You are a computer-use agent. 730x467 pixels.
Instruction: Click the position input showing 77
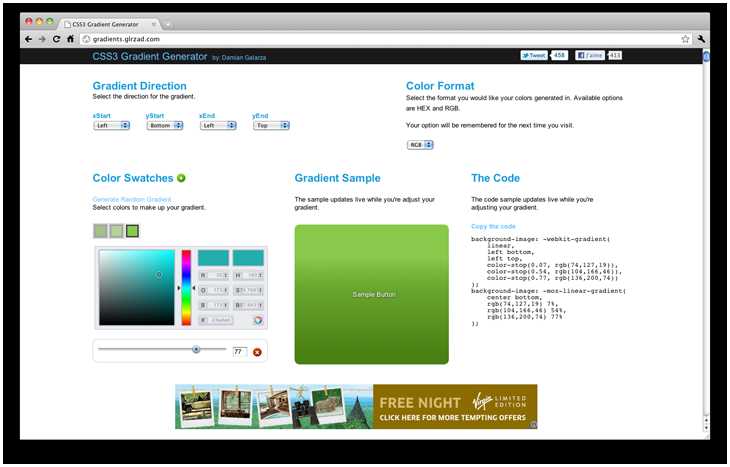coord(240,352)
